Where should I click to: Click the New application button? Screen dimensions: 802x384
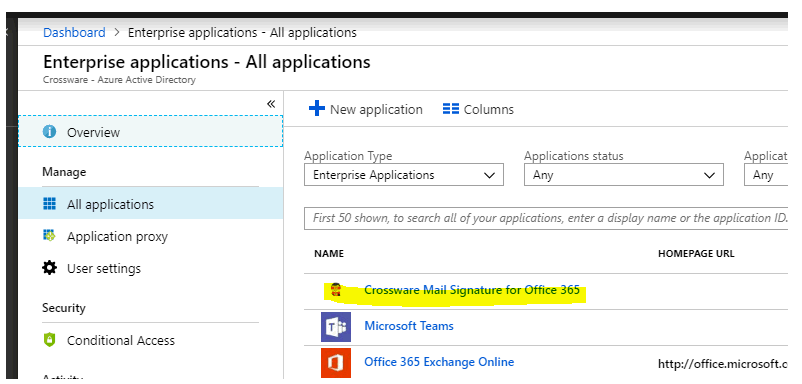pos(365,109)
